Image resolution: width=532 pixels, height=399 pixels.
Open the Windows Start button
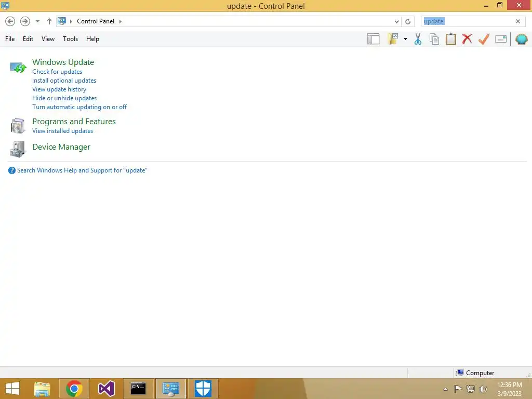[12, 389]
